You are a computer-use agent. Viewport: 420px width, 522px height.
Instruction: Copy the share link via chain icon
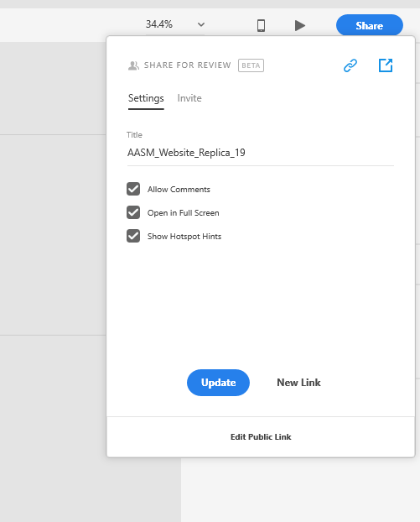350,65
